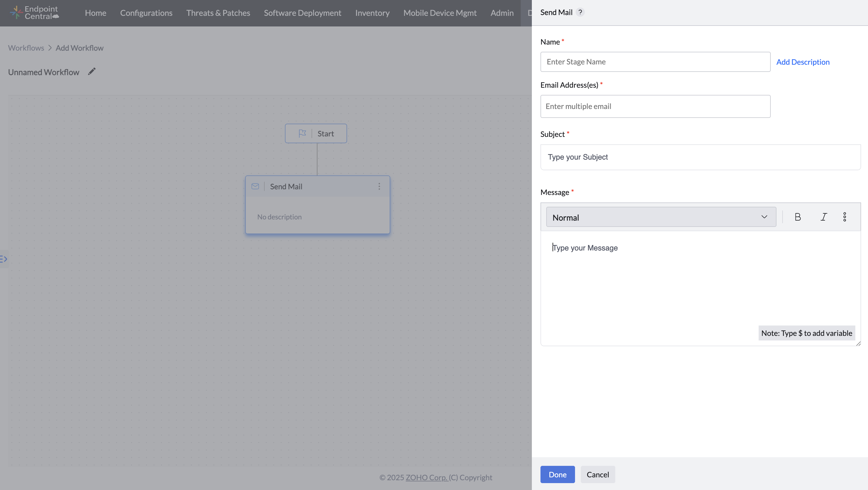This screenshot has height=490, width=868.
Task: Click the flag icon on the Start node
Action: click(302, 133)
